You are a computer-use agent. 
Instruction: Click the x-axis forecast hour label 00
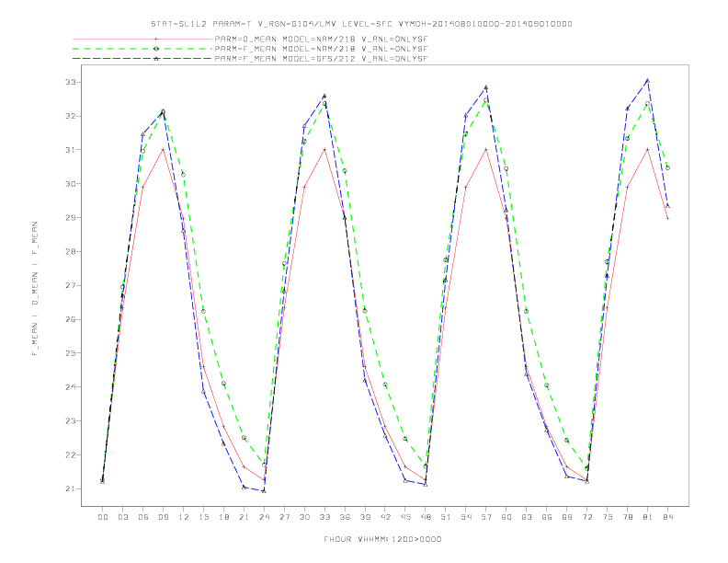[103, 517]
